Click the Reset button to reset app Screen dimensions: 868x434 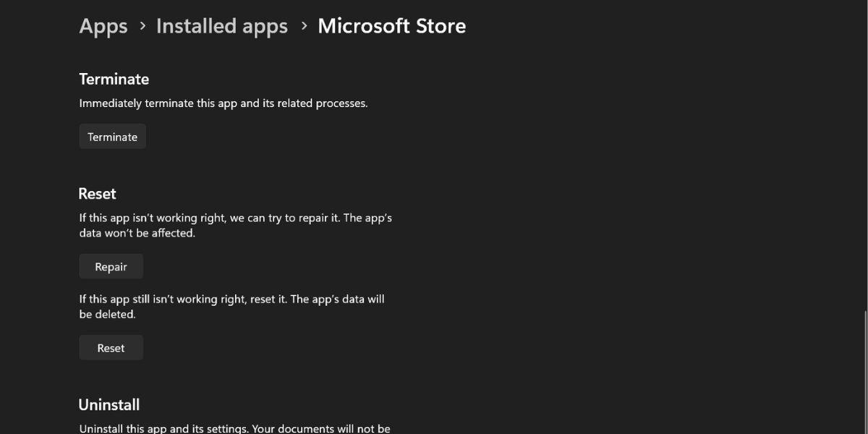[x=111, y=348]
